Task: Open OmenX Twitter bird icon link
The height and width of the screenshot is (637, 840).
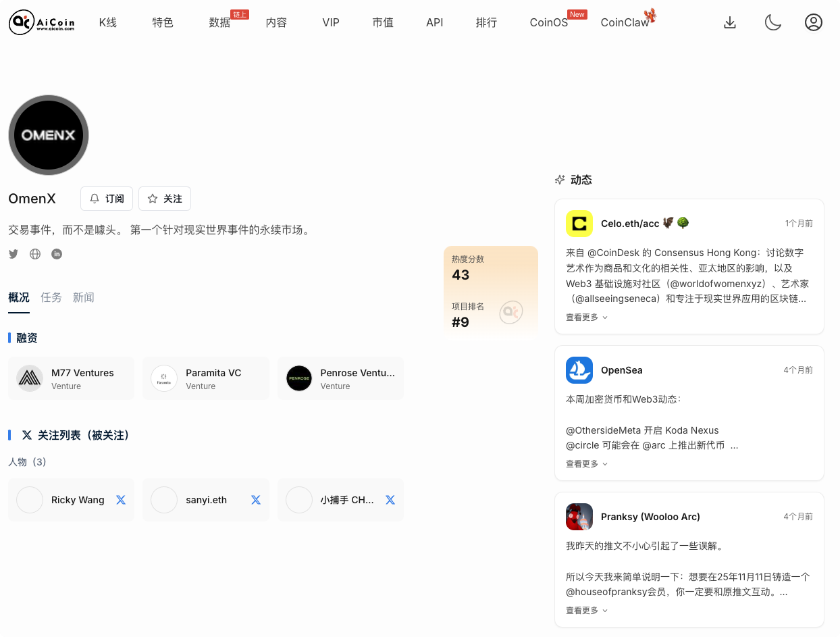Action: coord(14,254)
